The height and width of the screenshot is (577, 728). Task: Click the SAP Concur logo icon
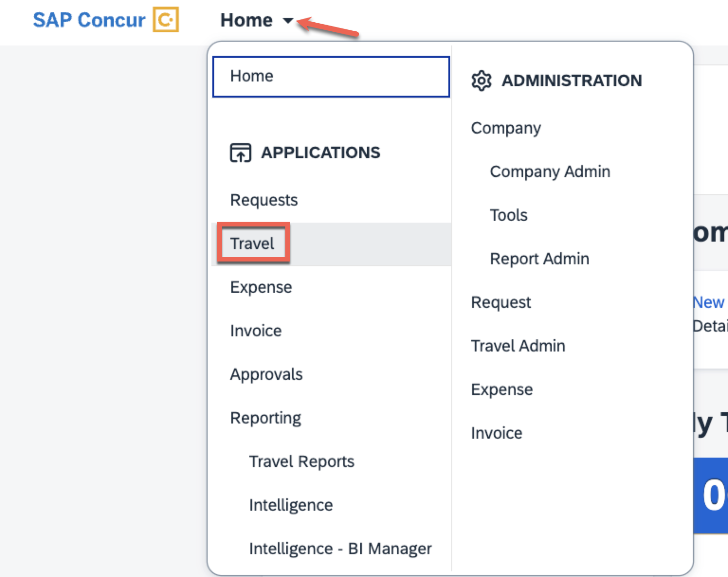point(165,19)
